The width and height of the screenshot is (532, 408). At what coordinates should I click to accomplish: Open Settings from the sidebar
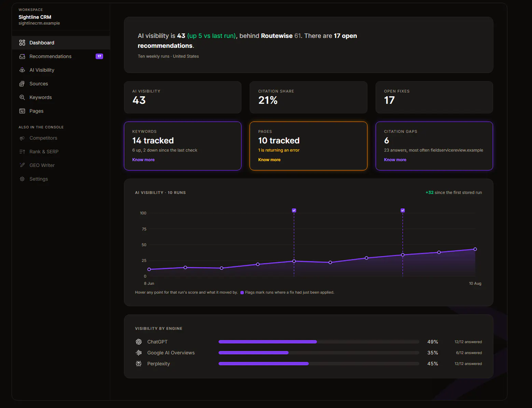61,179
